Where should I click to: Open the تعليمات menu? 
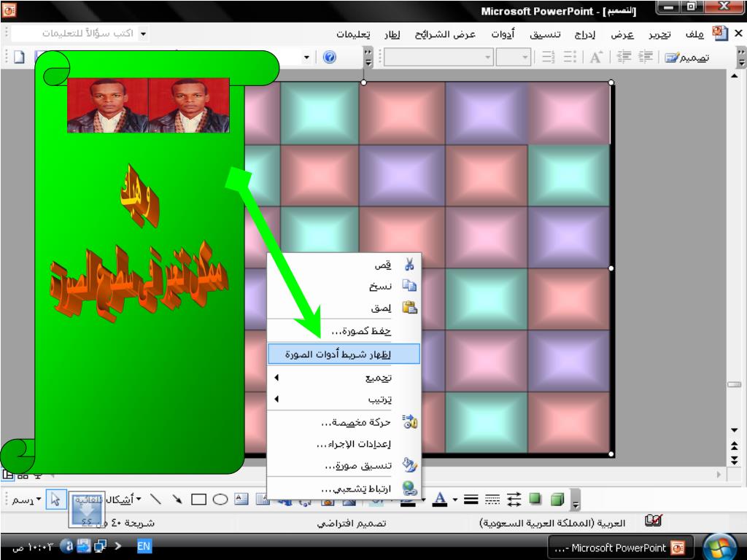[353, 34]
